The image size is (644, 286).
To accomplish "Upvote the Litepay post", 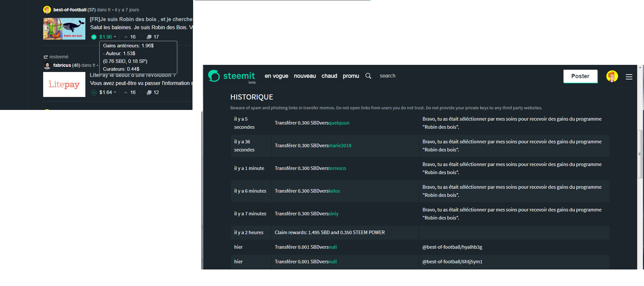I will [94, 92].
